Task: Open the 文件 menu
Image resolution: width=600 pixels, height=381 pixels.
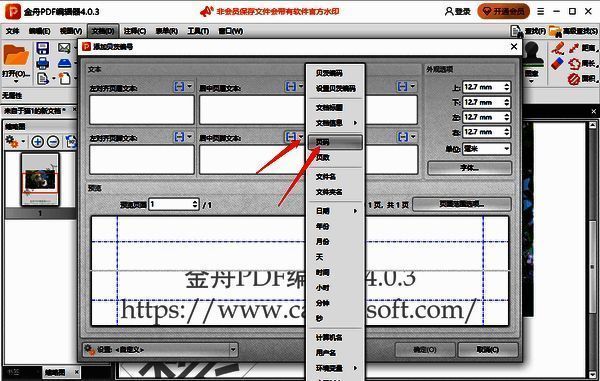Action: 12,31
